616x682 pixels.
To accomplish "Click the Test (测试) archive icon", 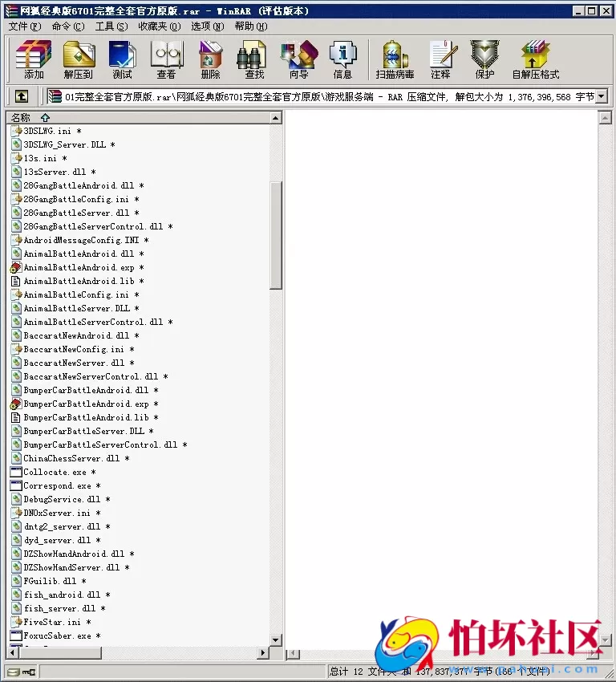I will pos(123,59).
